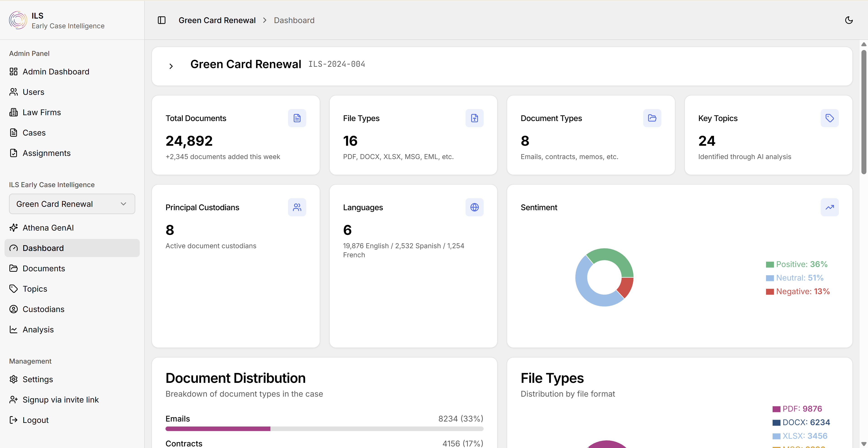868x448 pixels.
Task: Open Signup via invite link
Action: (x=72, y=399)
